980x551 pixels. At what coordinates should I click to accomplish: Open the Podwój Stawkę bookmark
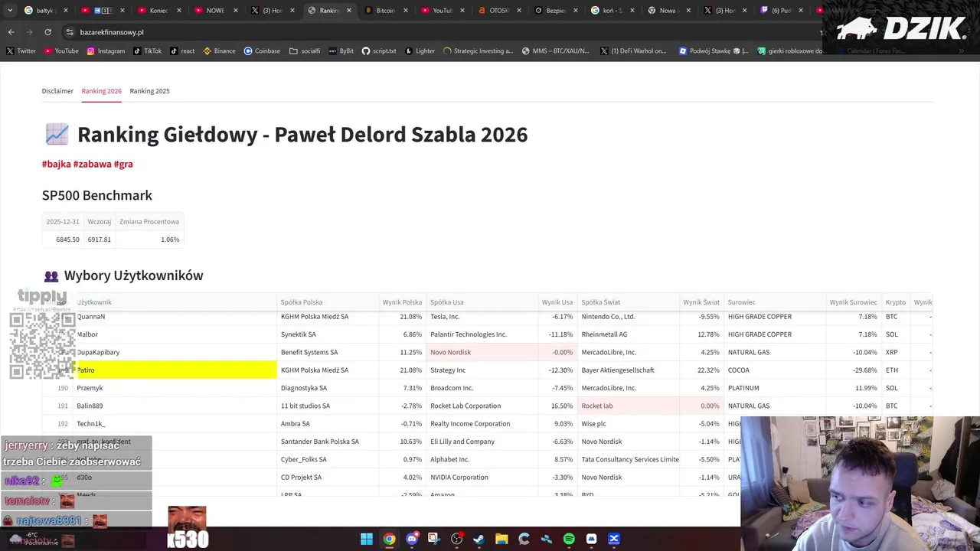click(x=714, y=51)
